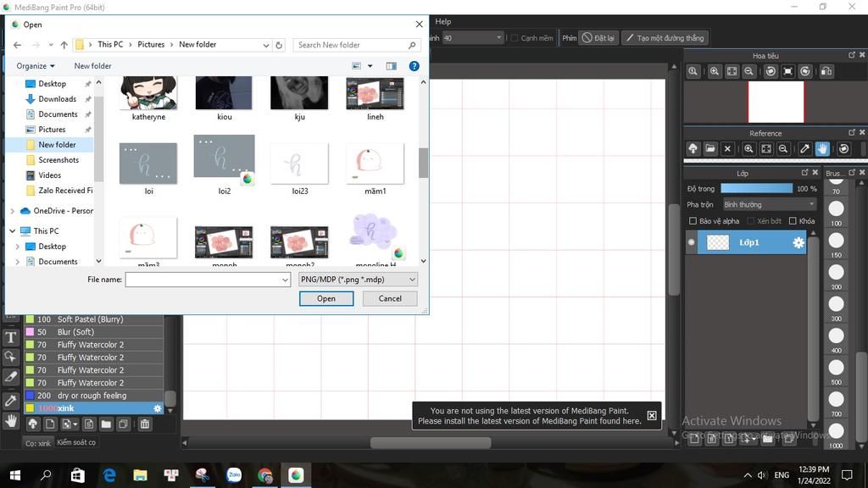Expand OneDrive tree node
This screenshot has height=488, width=868.
[x=13, y=211]
